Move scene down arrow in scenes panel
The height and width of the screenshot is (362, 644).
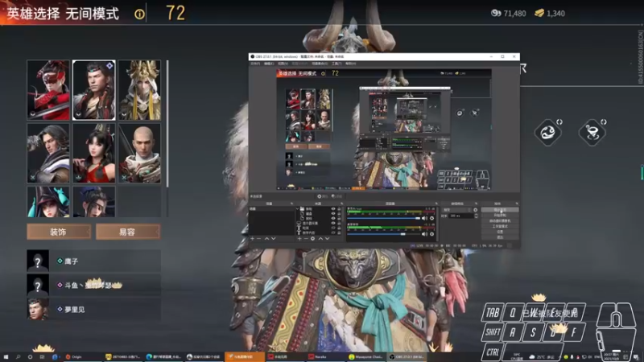(274, 238)
